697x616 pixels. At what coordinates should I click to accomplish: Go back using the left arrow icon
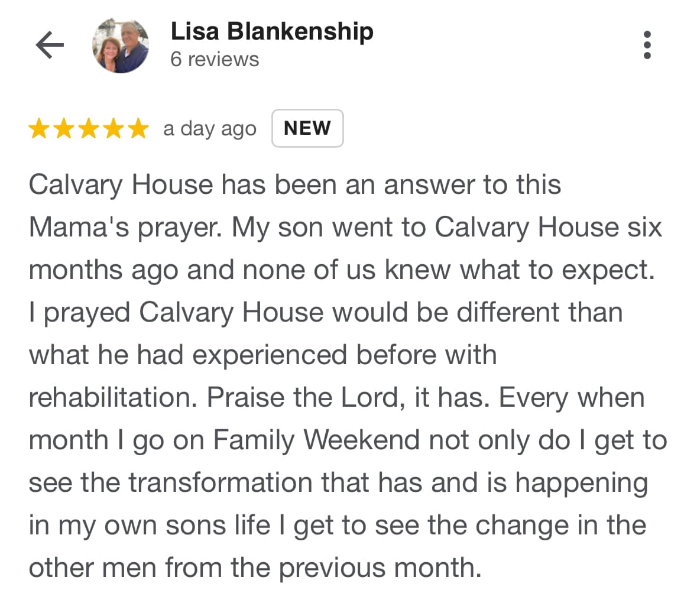click(x=50, y=45)
